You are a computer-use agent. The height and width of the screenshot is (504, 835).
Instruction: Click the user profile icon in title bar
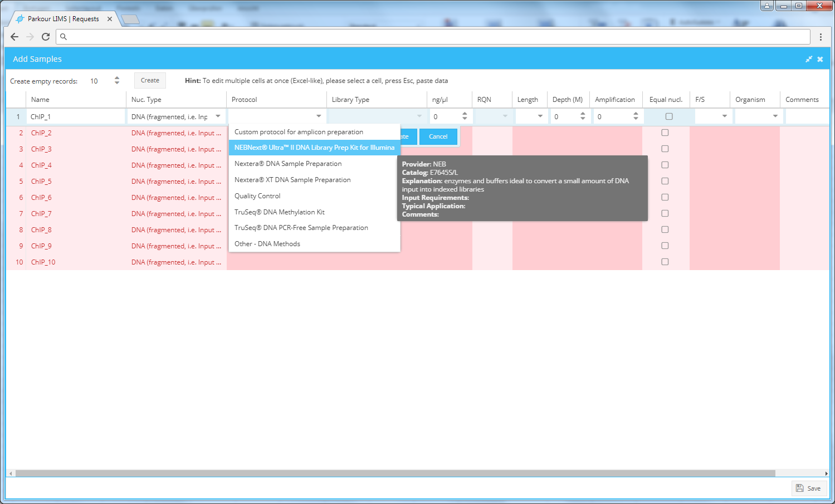click(x=768, y=6)
